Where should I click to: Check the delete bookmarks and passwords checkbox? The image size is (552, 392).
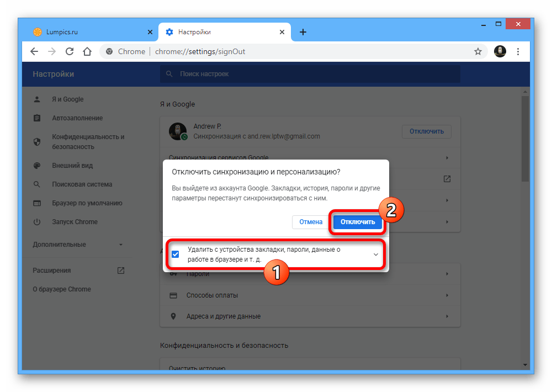(176, 255)
